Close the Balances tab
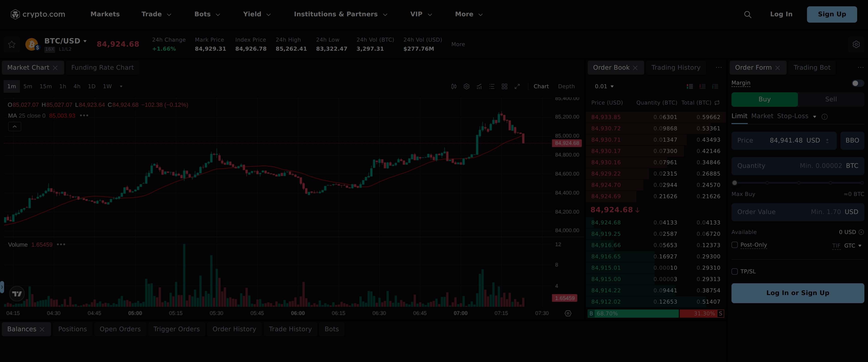Image resolution: width=868 pixels, height=362 pixels. point(42,329)
